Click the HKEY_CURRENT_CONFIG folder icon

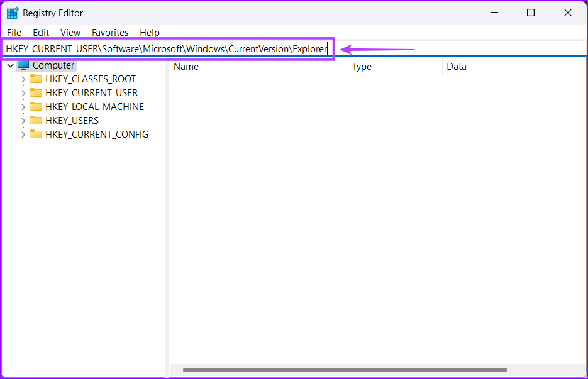(x=36, y=135)
